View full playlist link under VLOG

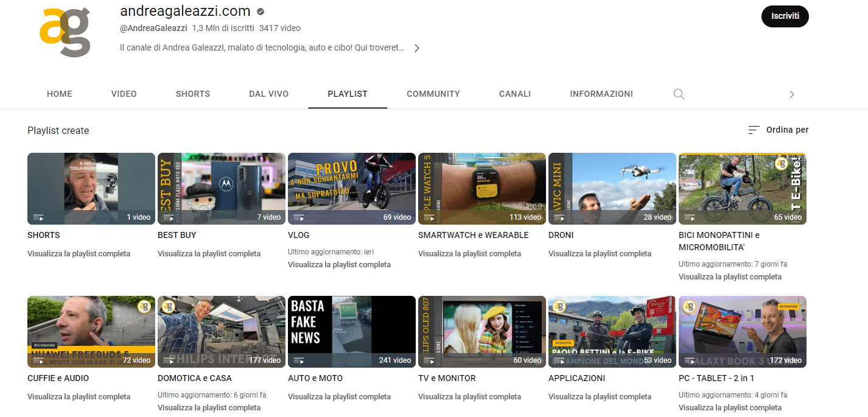click(x=339, y=265)
